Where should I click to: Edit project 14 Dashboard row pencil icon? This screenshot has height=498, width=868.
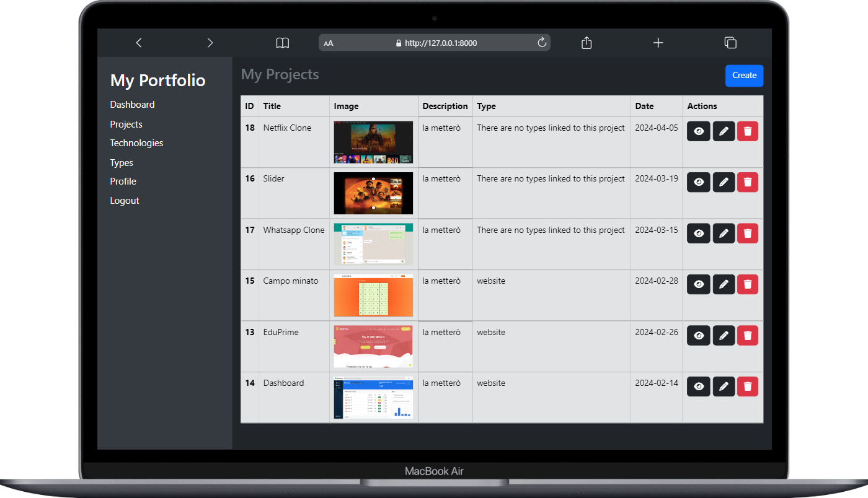point(724,387)
